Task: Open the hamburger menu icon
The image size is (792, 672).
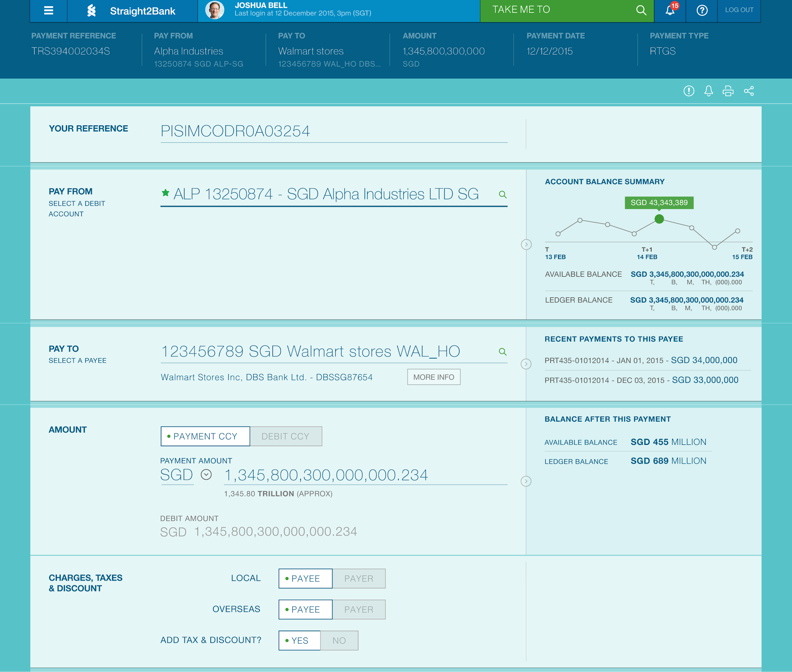Action: coord(48,10)
